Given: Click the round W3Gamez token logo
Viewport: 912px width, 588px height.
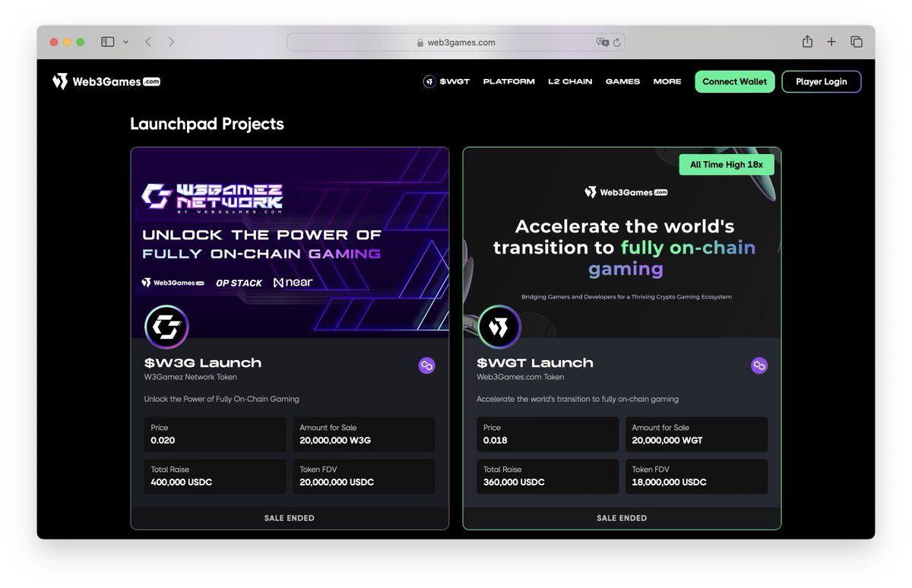Looking at the screenshot, I should 166,327.
